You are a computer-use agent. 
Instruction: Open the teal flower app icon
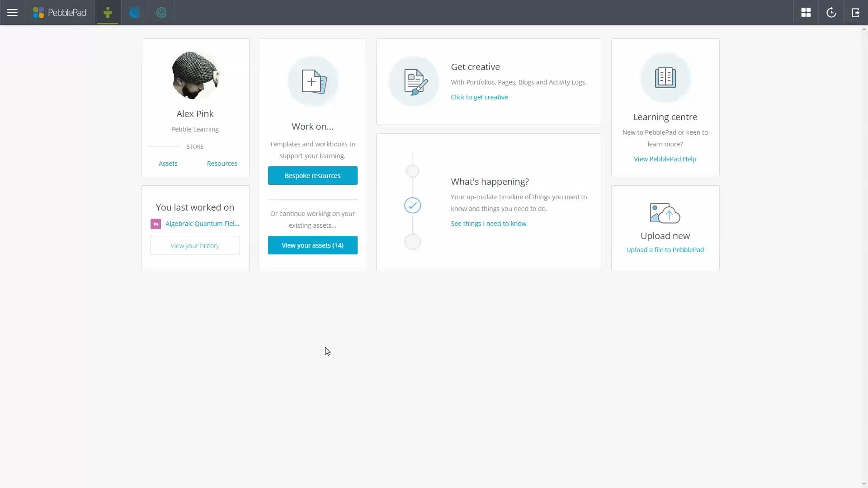coord(161,12)
